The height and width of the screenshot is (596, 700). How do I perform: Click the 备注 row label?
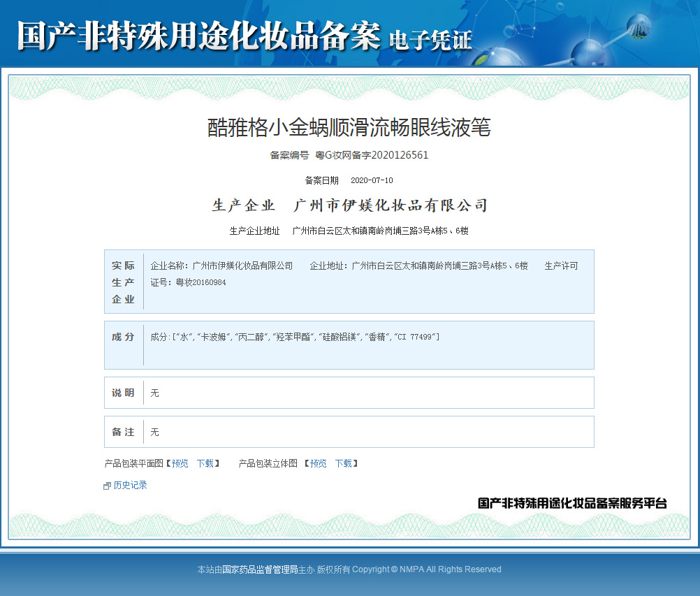123,432
